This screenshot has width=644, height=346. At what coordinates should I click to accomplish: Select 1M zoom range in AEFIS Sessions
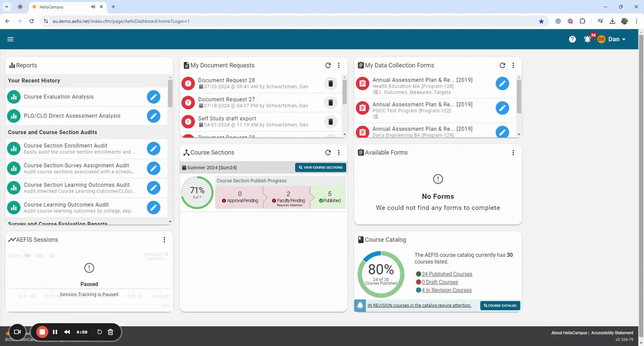(x=27, y=256)
